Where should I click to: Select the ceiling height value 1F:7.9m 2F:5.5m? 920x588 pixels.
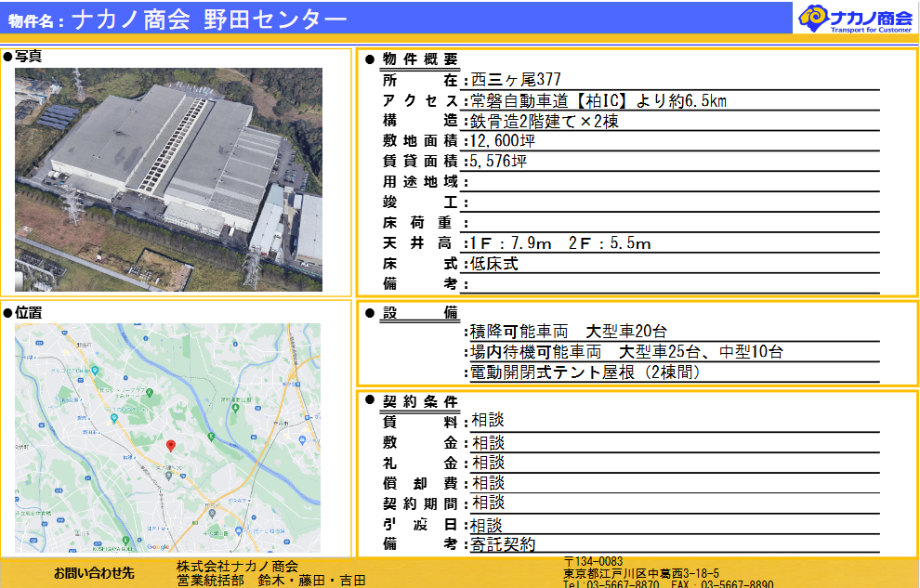[x=560, y=243]
